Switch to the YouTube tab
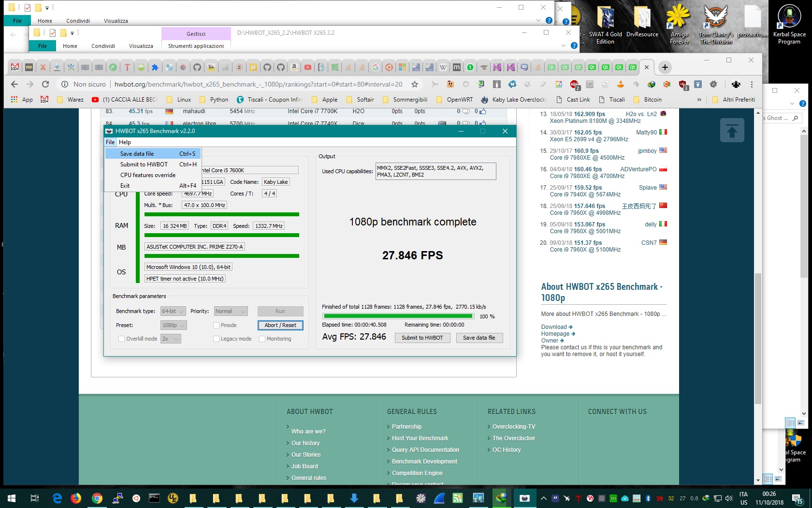Viewport: 812px width, 508px height. coord(307,67)
